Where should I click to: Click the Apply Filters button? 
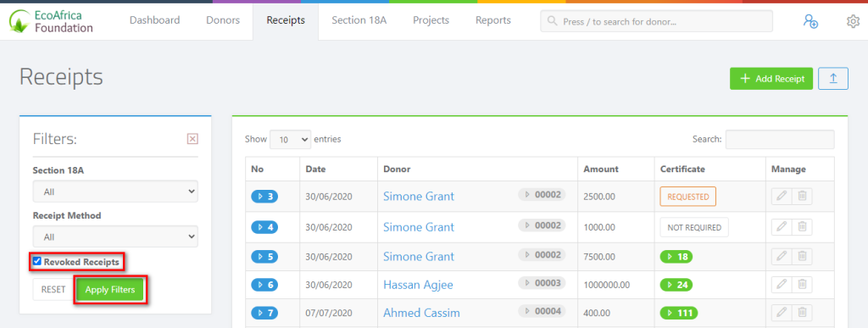click(110, 290)
